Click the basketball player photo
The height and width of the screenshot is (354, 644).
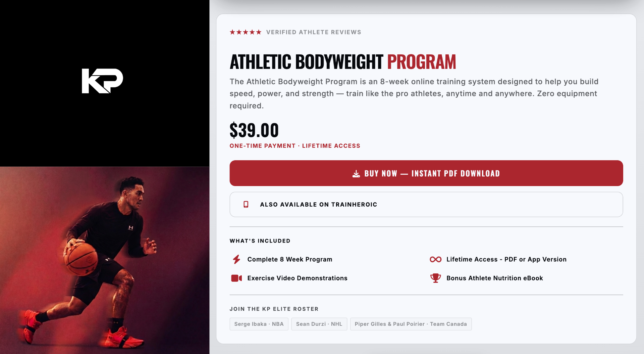105,260
